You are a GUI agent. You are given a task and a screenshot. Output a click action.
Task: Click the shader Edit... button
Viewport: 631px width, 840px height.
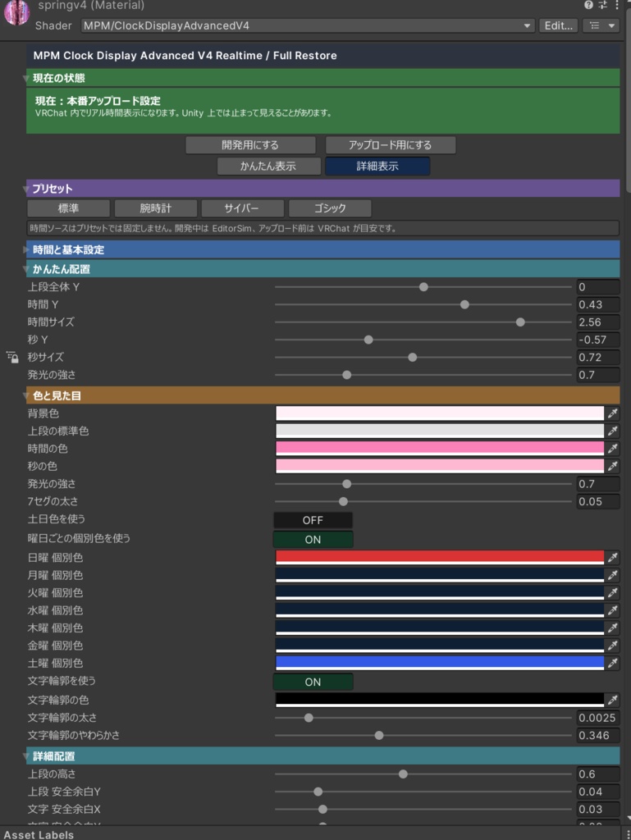tap(558, 25)
